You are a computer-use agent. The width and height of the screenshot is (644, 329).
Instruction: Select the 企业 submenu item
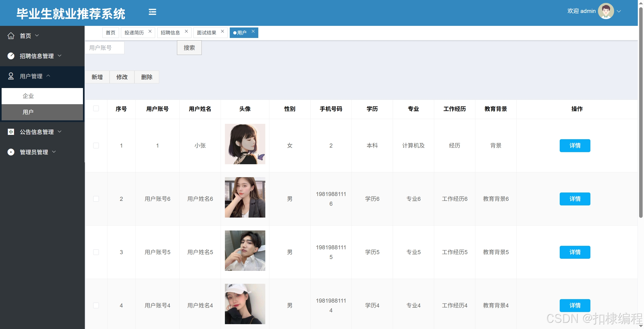click(42, 96)
